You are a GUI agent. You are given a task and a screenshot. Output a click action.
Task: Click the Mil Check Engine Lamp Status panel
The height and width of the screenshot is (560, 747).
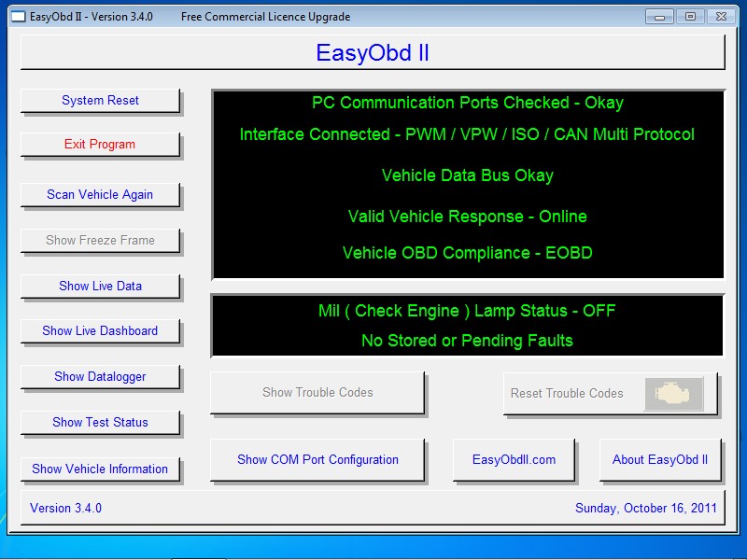(467, 326)
